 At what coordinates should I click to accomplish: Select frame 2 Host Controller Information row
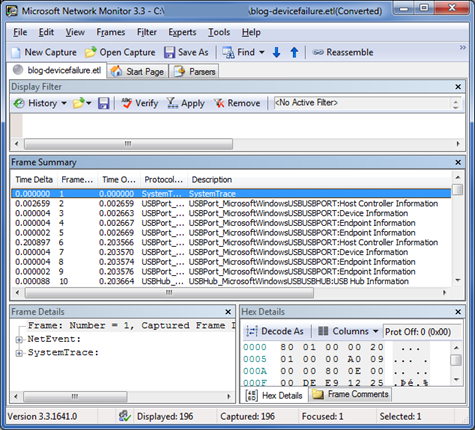point(231,203)
